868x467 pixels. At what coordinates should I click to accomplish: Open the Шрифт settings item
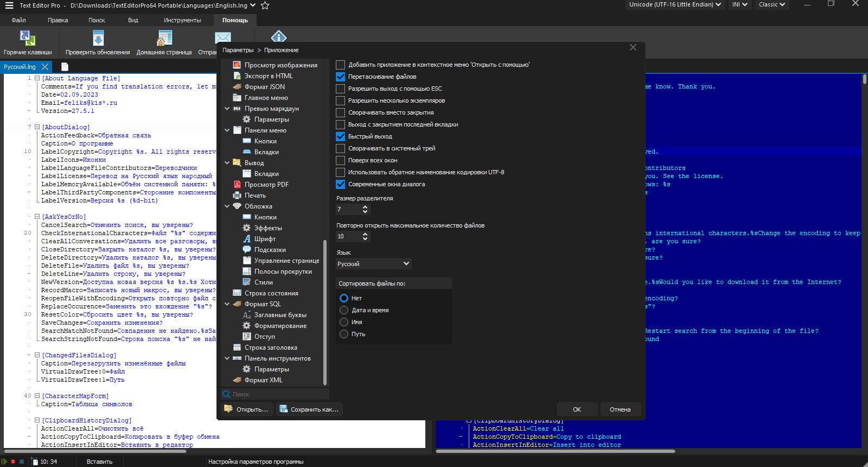pyautogui.click(x=265, y=239)
